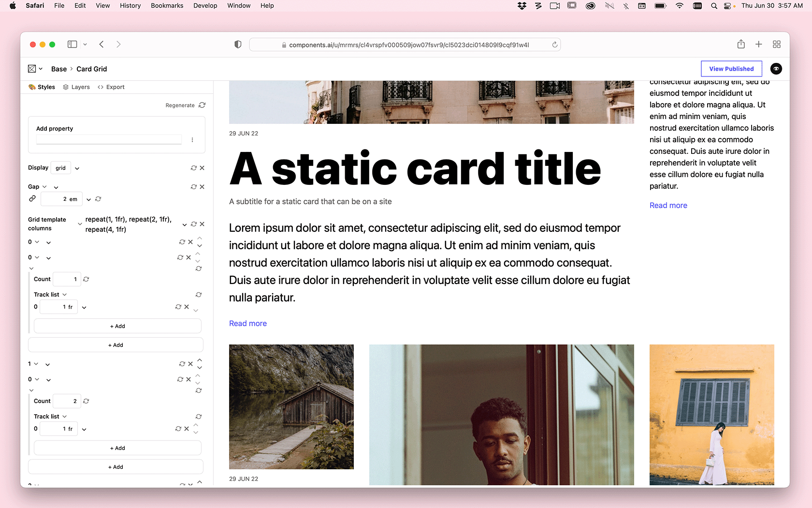Click Read more in right column card
Screen dimensions: 812x508
pos(668,205)
